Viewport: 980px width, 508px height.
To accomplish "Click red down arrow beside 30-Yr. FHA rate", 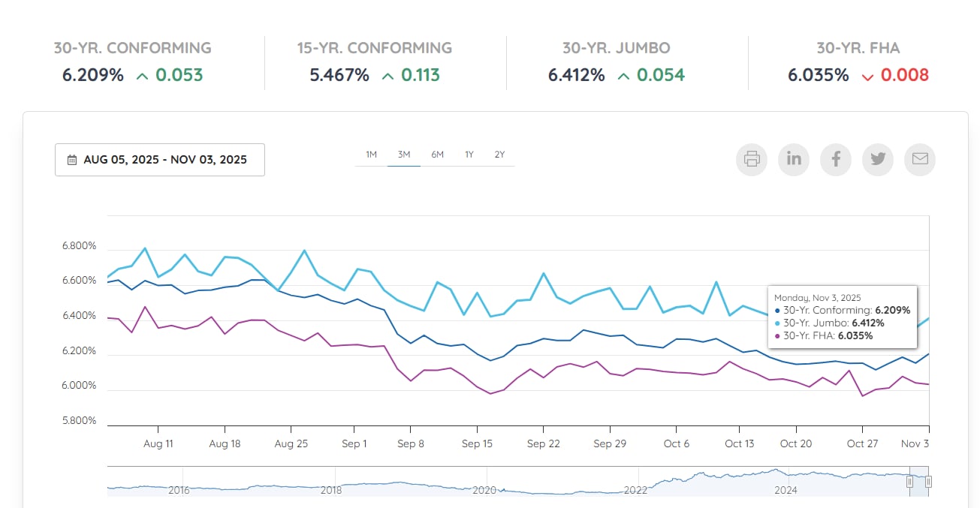I will (868, 76).
